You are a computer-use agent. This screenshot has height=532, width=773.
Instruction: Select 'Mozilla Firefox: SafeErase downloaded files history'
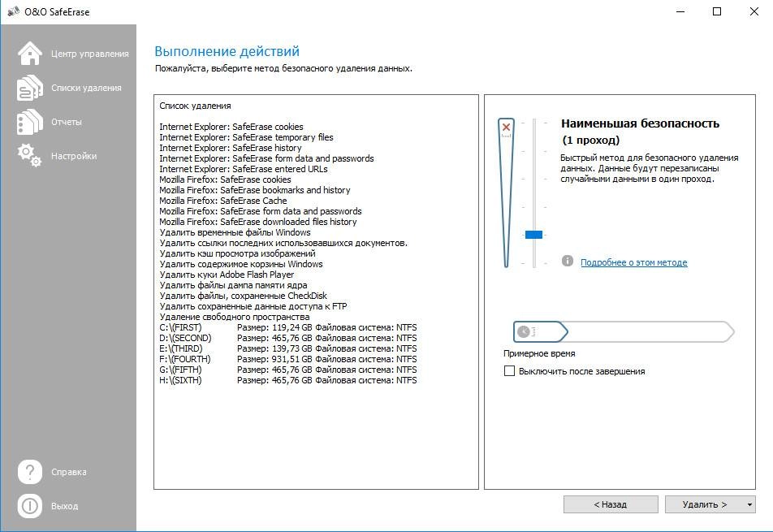(x=258, y=222)
